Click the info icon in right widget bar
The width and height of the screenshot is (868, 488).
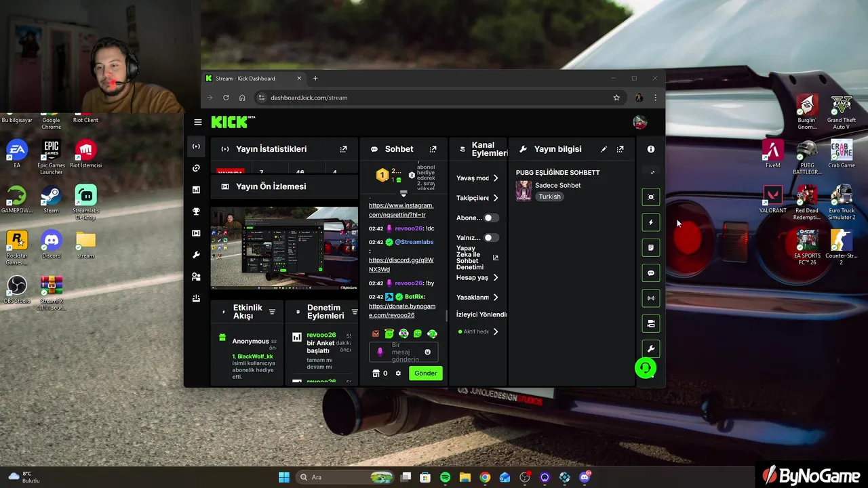pyautogui.click(x=651, y=149)
